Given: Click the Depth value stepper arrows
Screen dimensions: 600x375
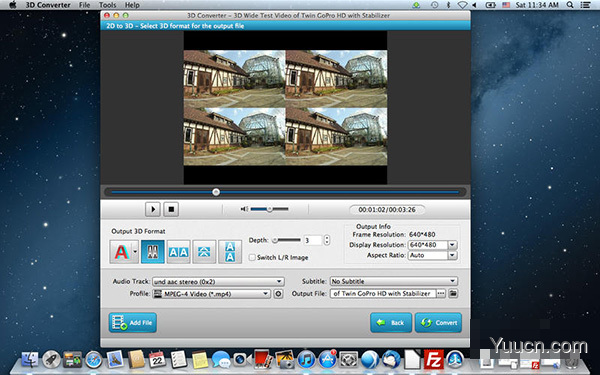Looking at the screenshot, I should [x=327, y=240].
